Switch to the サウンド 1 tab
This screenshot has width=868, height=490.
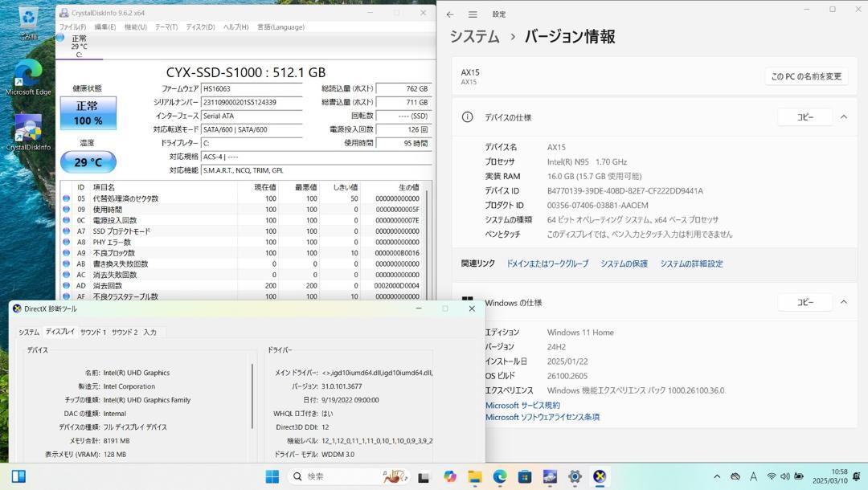(93, 332)
